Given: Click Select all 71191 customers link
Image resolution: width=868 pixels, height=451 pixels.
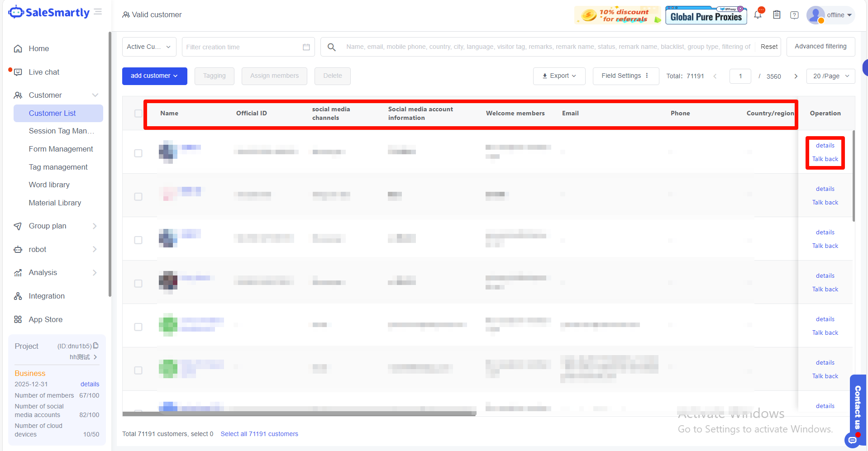Looking at the screenshot, I should 259,434.
